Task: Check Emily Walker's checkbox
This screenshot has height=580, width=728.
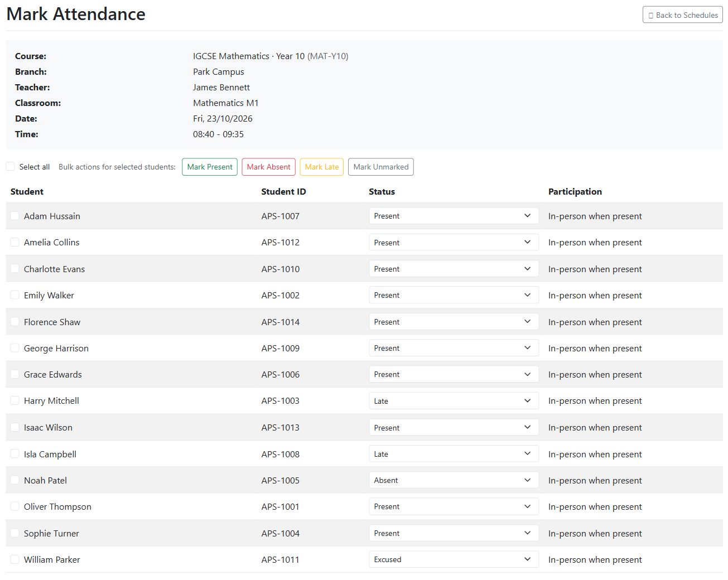Action: [15, 295]
